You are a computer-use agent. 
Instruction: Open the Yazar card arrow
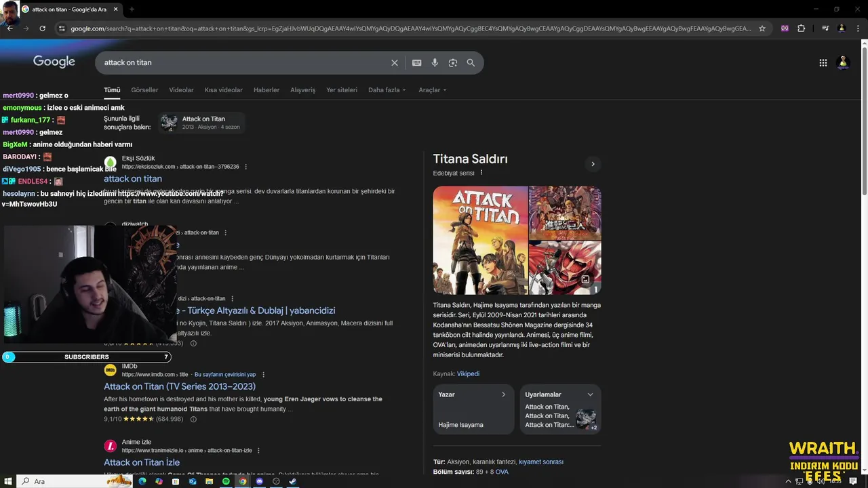tap(503, 394)
